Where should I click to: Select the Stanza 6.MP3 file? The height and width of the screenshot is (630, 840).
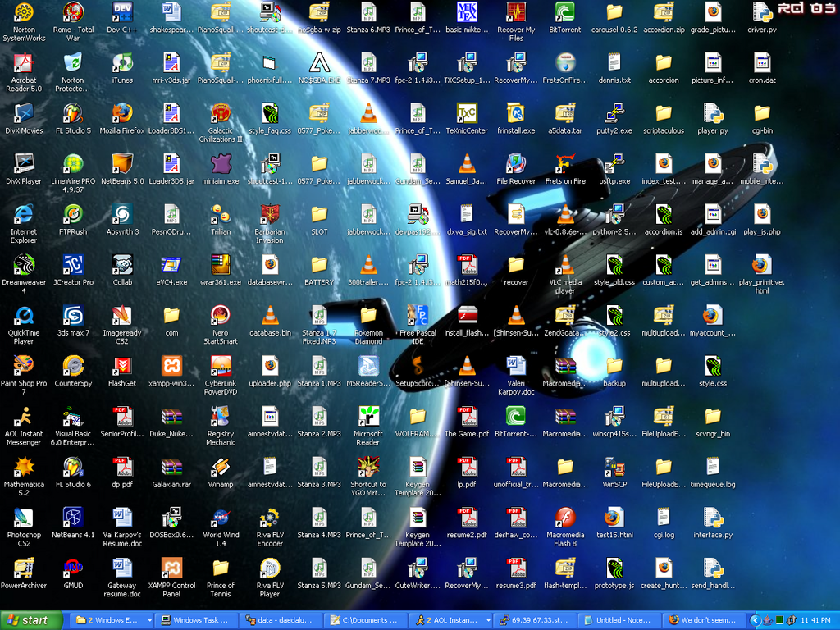368,18
